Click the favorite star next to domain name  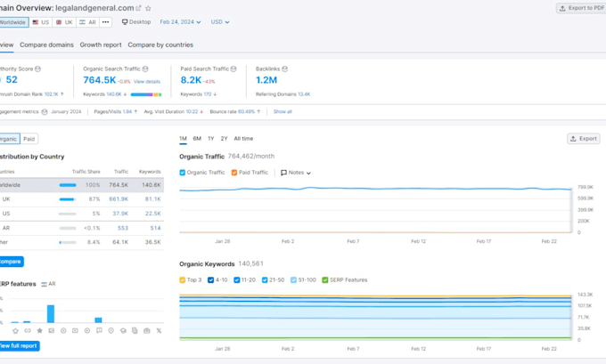tap(148, 8)
